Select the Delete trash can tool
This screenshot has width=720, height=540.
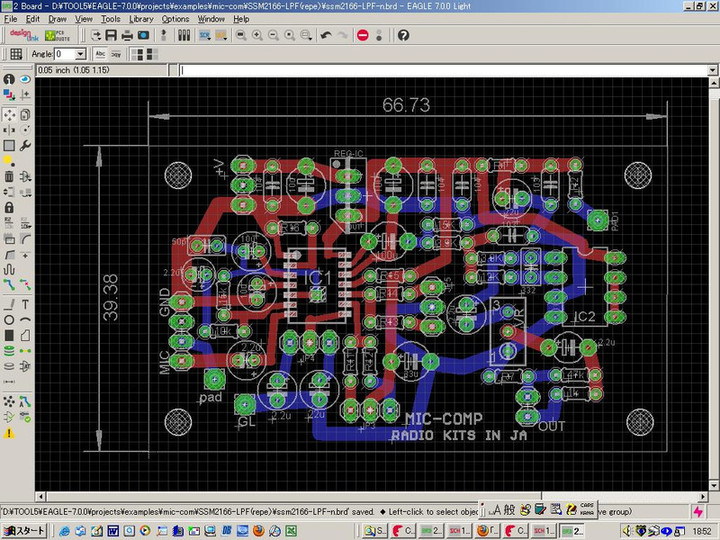click(x=9, y=176)
